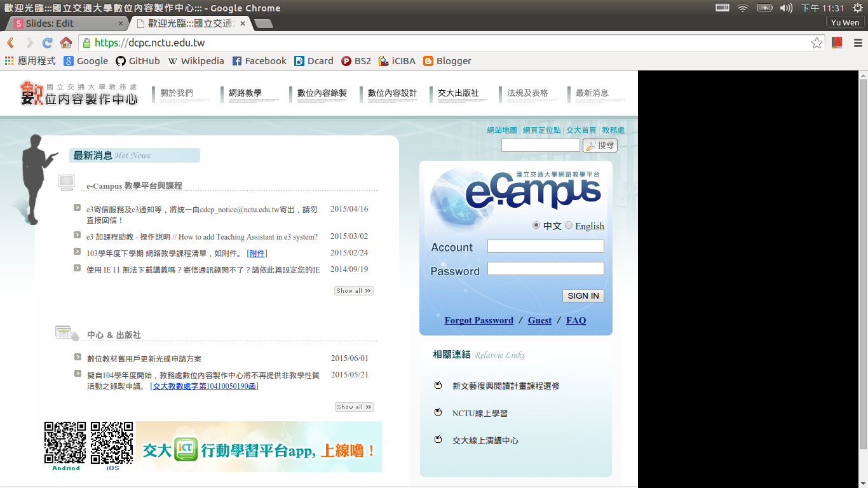Click the Android QR code
Image resolution: width=868 pixels, height=488 pixels.
(65, 443)
